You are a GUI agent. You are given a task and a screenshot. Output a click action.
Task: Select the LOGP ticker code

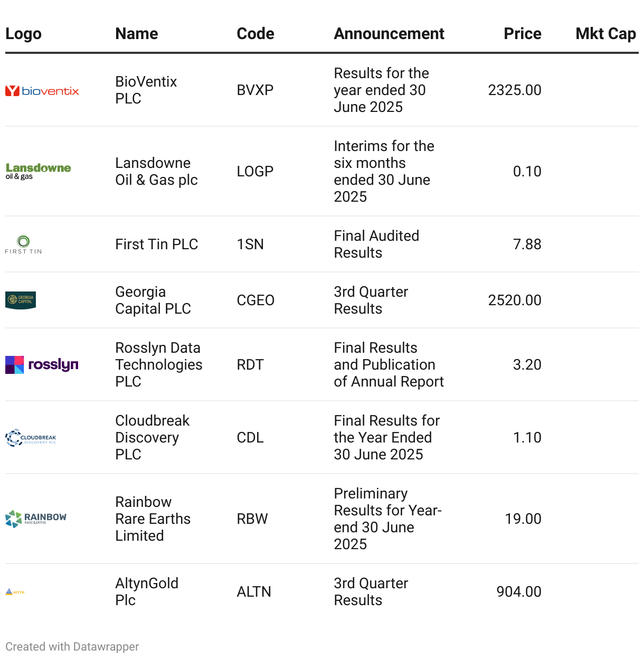255,172
